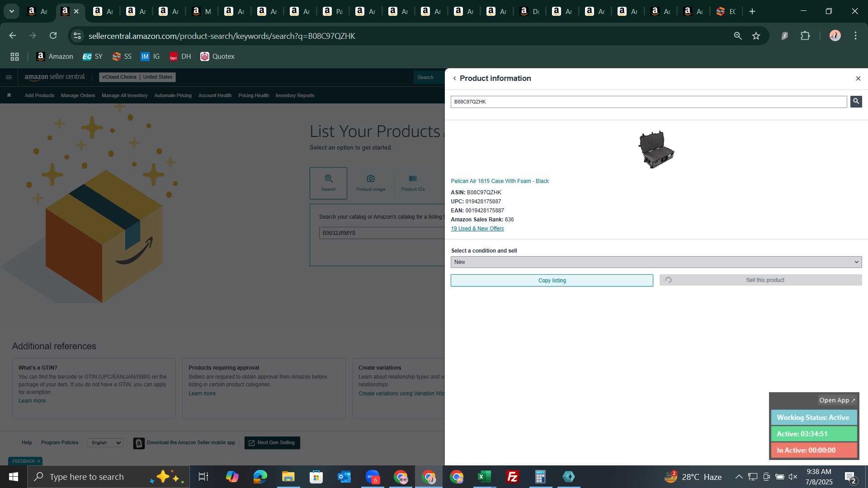Click the Sell this product button
The image size is (868, 488).
click(x=760, y=280)
